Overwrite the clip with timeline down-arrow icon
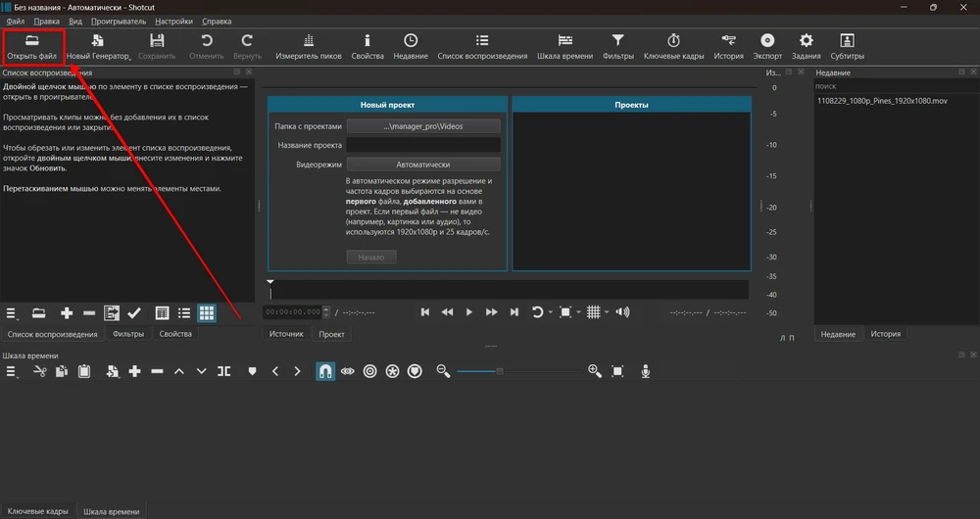 (x=201, y=371)
